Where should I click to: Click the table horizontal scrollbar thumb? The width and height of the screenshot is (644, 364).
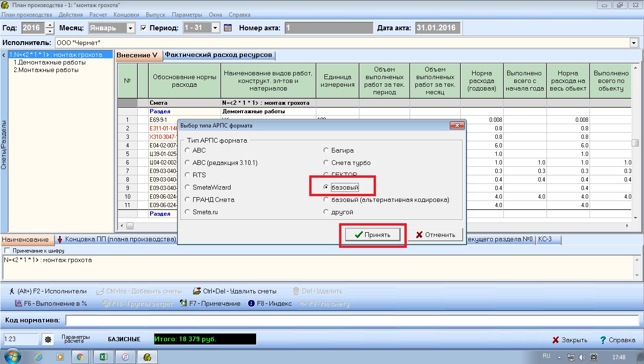130,226
